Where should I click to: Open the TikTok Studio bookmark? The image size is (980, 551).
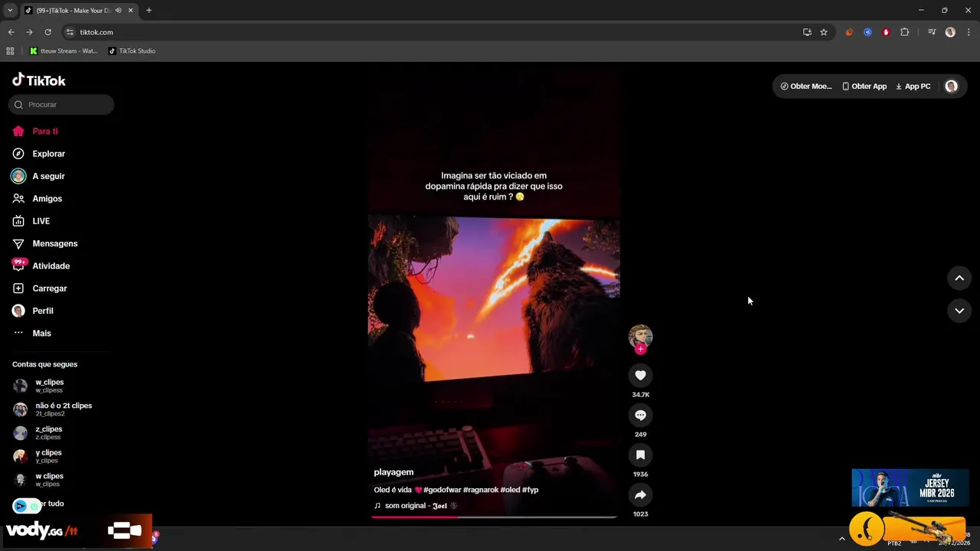132,51
